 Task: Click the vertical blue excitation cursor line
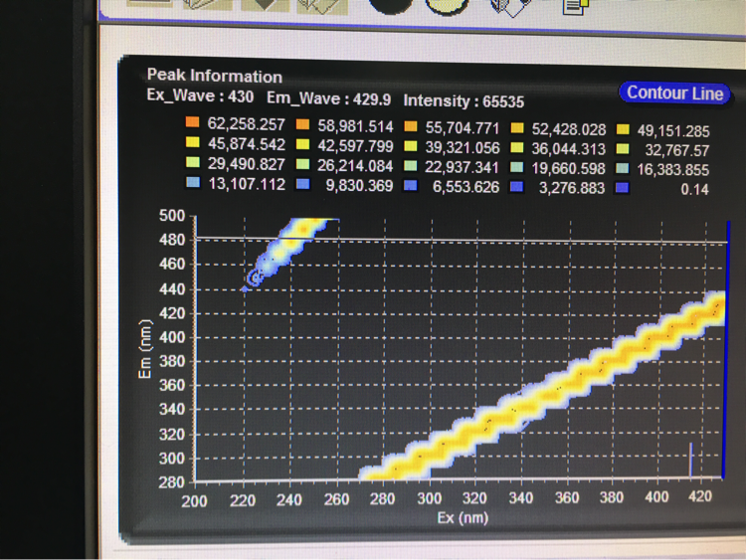[726, 350]
